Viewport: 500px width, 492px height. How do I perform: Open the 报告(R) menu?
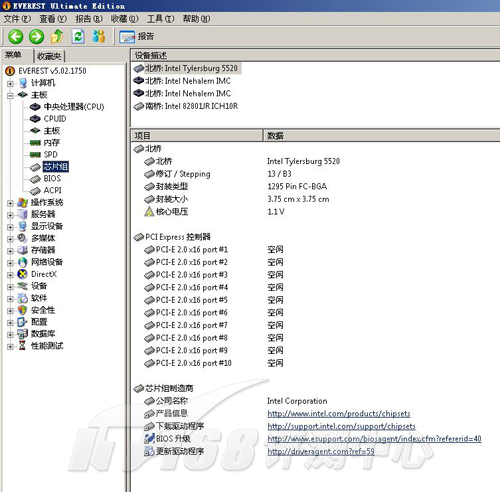(88, 19)
